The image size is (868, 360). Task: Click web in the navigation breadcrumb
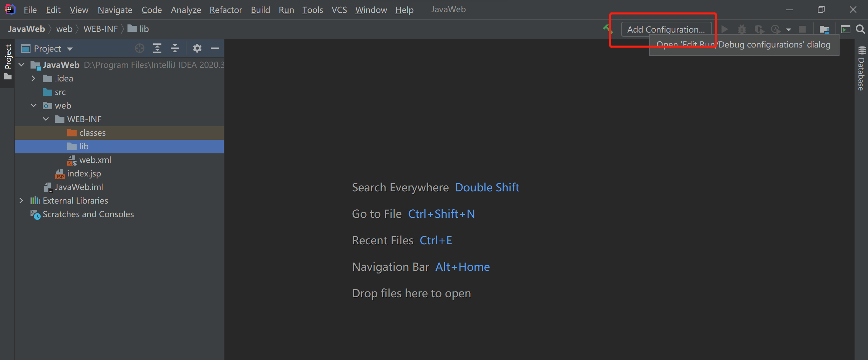[x=64, y=29]
